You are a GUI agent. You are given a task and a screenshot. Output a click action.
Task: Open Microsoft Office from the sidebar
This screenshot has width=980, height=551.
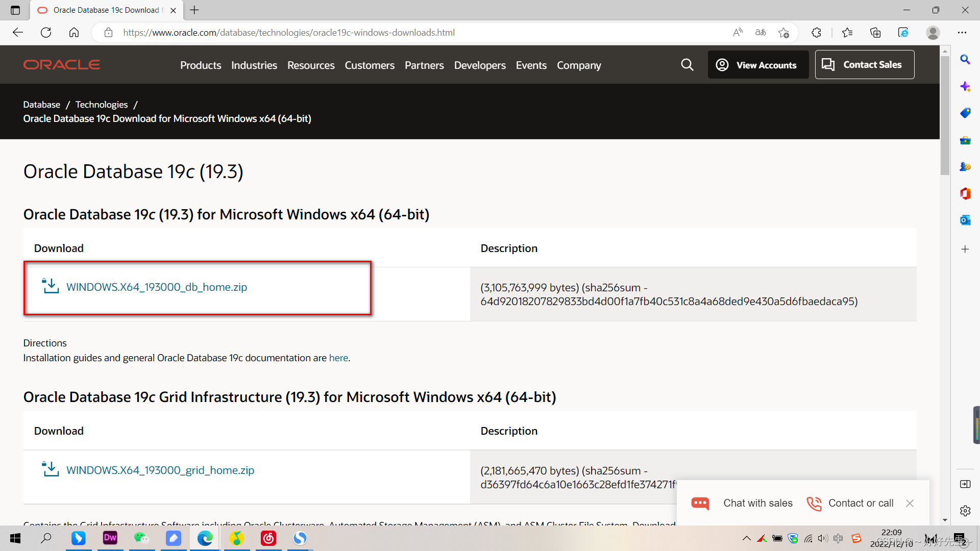point(966,193)
